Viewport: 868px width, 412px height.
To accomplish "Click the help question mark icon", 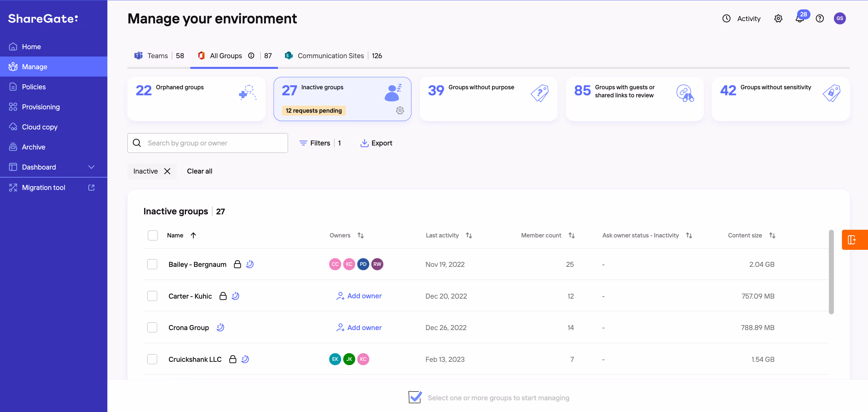I will pyautogui.click(x=820, y=18).
